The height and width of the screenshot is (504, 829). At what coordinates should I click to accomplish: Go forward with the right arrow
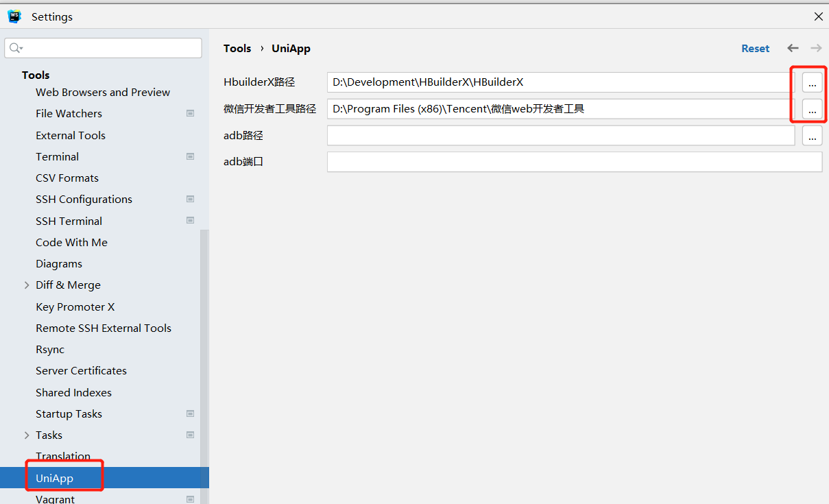pyautogui.click(x=816, y=48)
